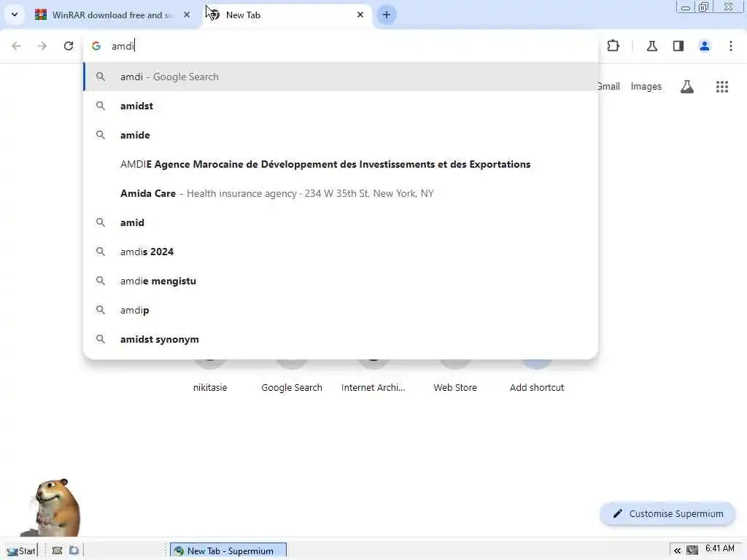Choose the 'amidst' suggestion
Image resolution: width=747 pixels, height=560 pixels.
pos(341,106)
